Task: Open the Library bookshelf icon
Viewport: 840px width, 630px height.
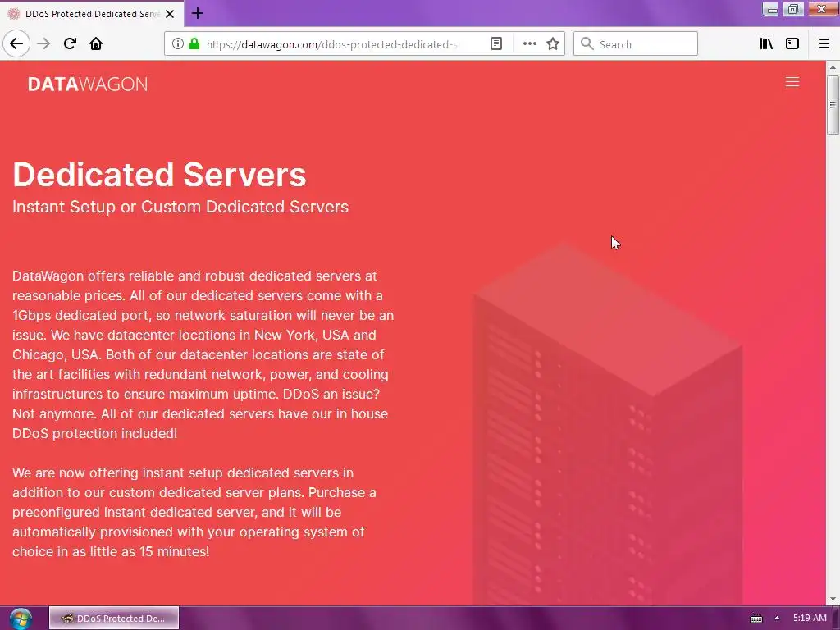Action: [x=766, y=44]
